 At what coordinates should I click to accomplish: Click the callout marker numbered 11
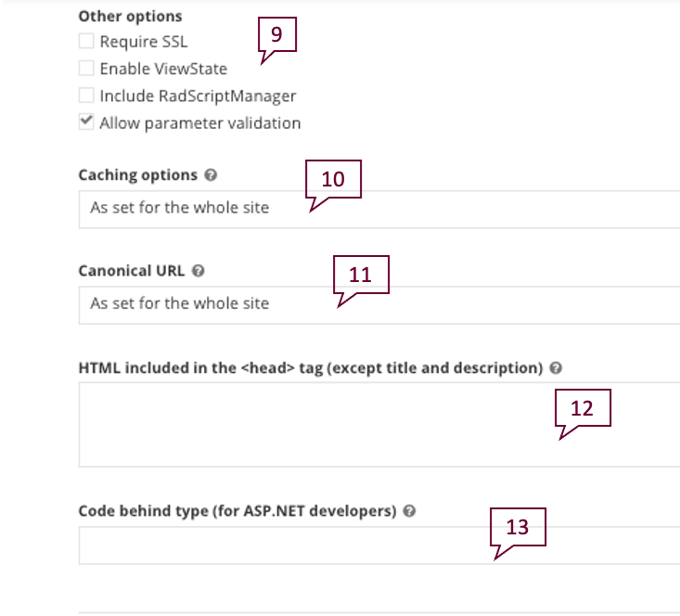pos(362,276)
